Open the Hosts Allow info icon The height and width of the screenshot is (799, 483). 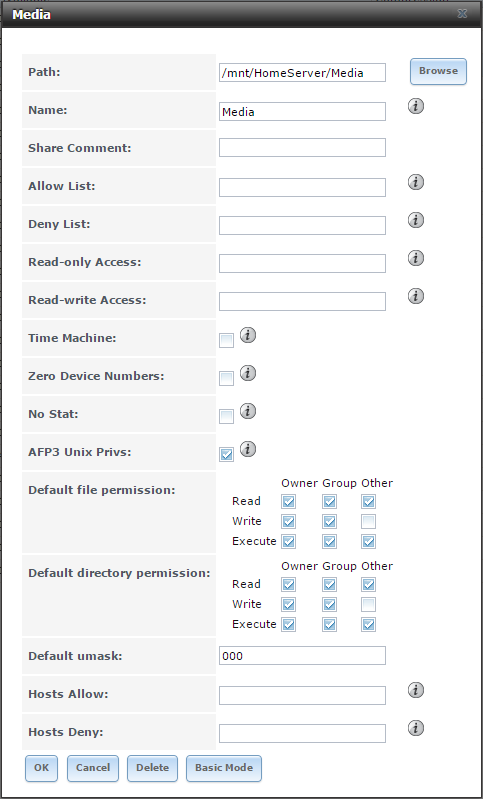point(416,690)
